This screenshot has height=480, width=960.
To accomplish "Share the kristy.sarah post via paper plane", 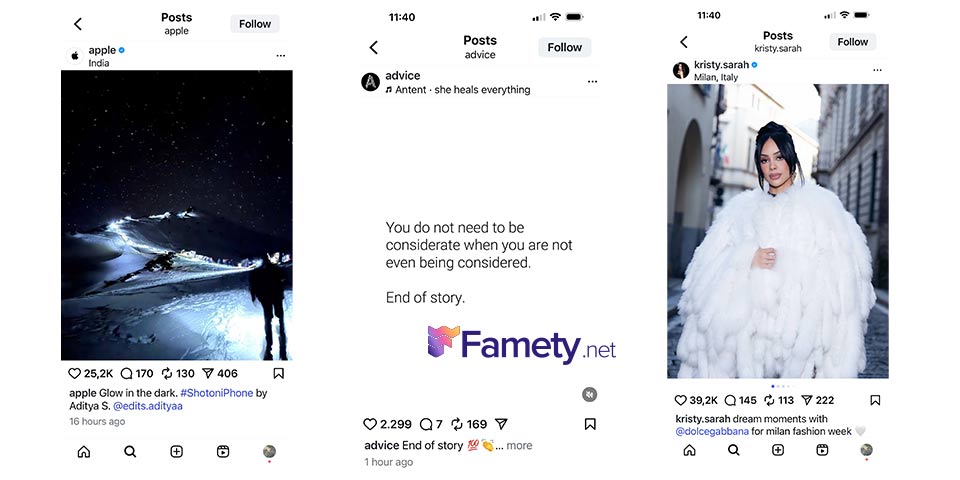I will point(806,400).
